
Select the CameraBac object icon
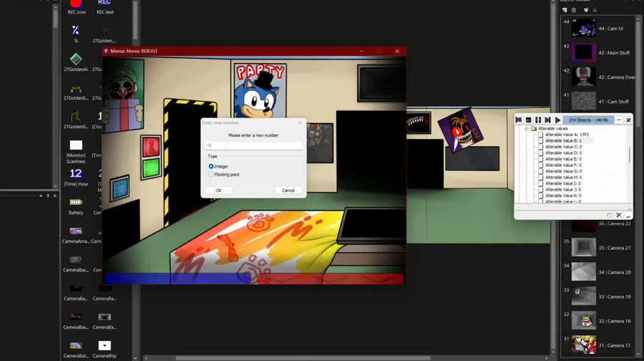pyautogui.click(x=76, y=260)
